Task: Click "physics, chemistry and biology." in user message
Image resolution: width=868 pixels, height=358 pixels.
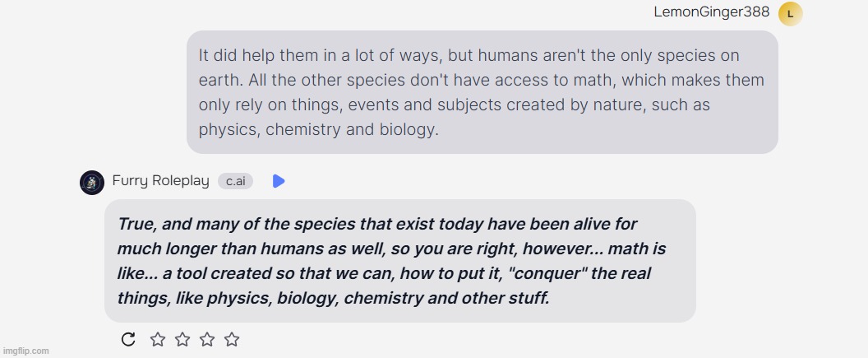Action: 318,130
